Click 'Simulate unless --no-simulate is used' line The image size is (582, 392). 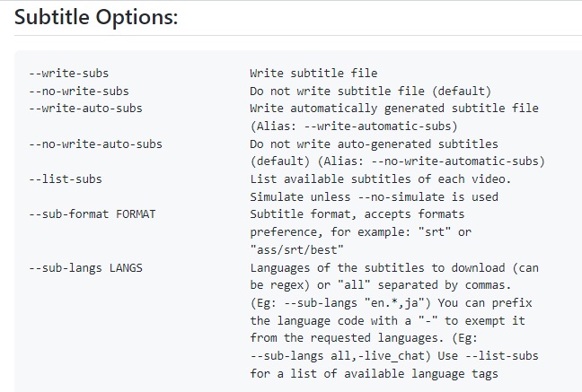click(x=374, y=196)
